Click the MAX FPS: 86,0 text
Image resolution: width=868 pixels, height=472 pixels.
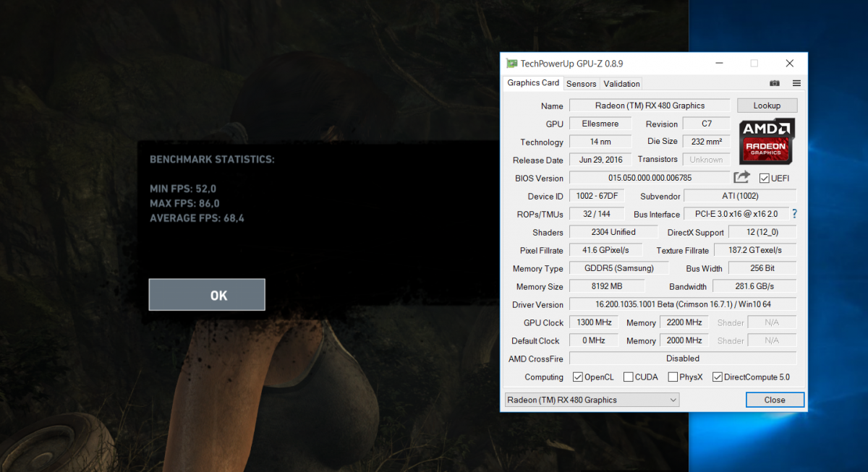pos(184,203)
